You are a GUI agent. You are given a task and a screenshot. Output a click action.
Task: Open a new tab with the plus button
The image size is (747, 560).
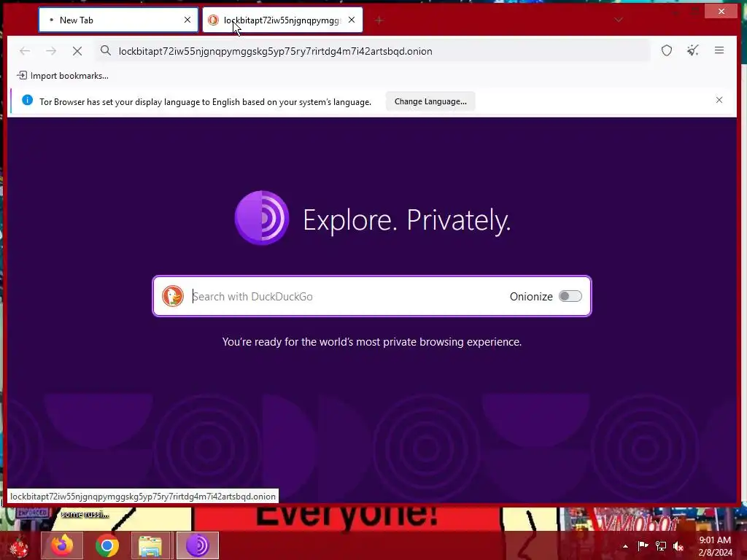379,20
